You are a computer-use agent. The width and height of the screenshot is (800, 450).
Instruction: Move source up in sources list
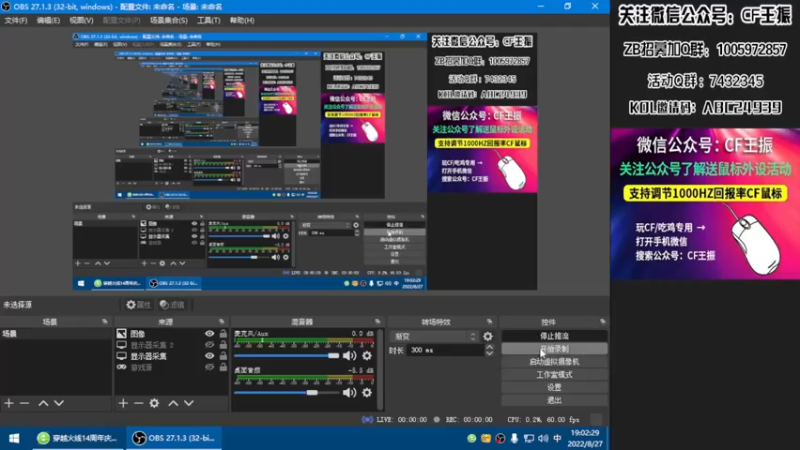pyautogui.click(x=173, y=403)
